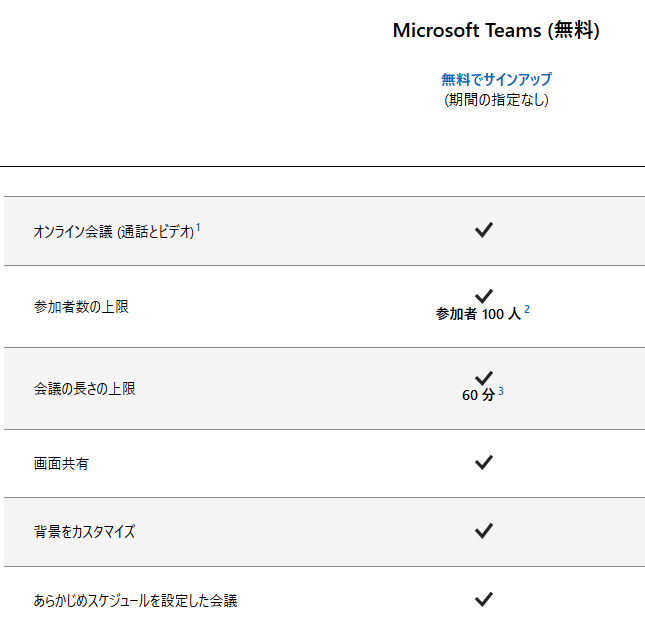Open the 無料でサインアップ link
The height and width of the screenshot is (632, 645).
(496, 79)
